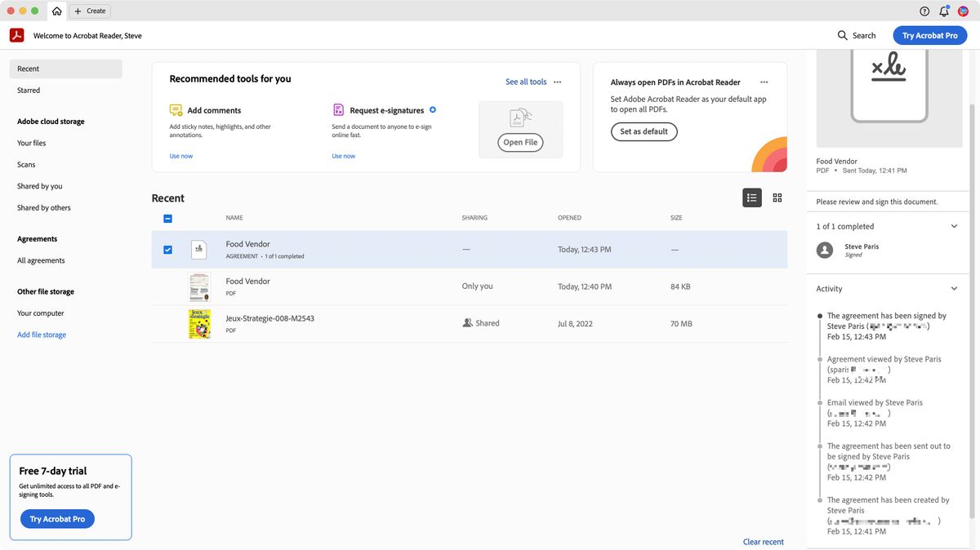Toggle the select-all checkbox in Recent header
The height and width of the screenshot is (550, 980).
(x=167, y=219)
